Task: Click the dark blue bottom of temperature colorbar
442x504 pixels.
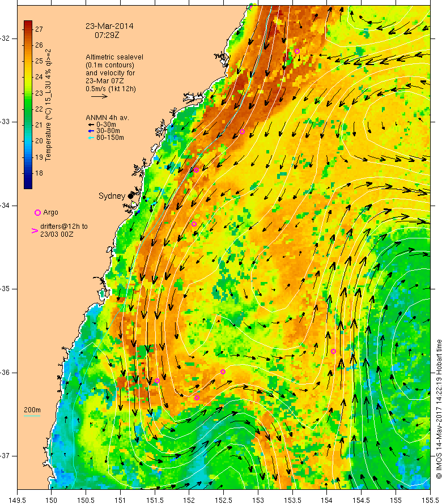Action: click(28, 184)
